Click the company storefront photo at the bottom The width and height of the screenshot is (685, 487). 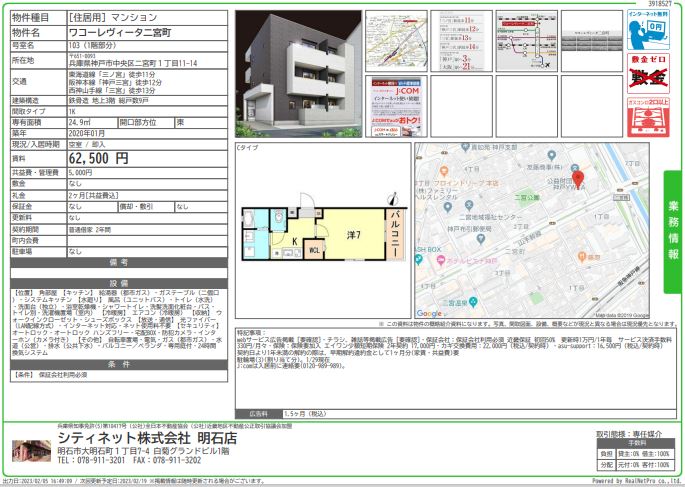pyautogui.click(x=31, y=451)
